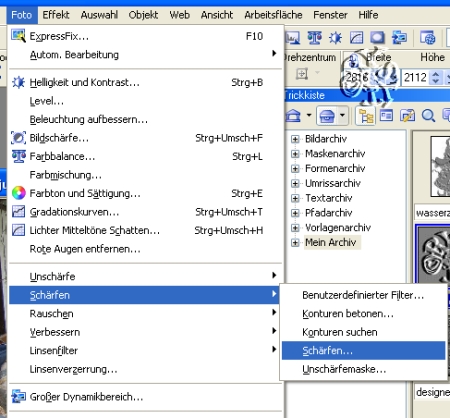This screenshot has width=450, height=418.
Task: Click the Trickkiste magnifier search icon
Action: tap(428, 116)
